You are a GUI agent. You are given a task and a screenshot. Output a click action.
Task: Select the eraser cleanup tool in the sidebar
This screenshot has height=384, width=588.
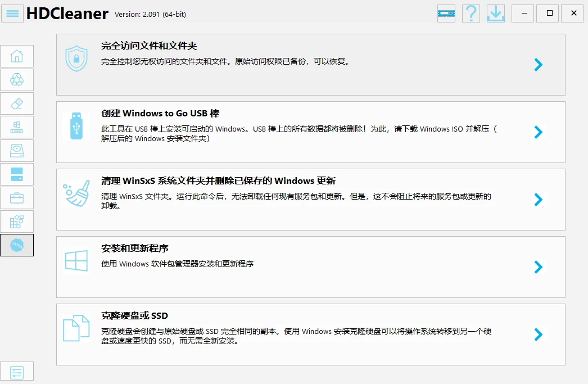(x=17, y=103)
